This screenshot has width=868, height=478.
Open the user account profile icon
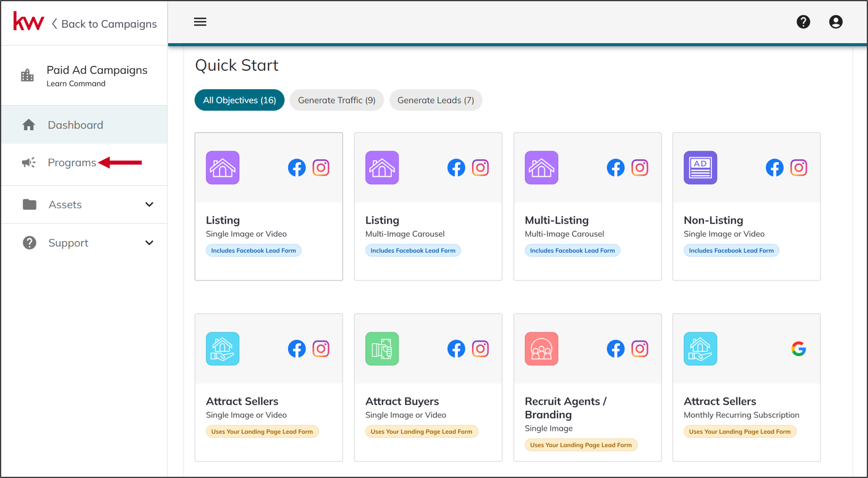coord(836,22)
